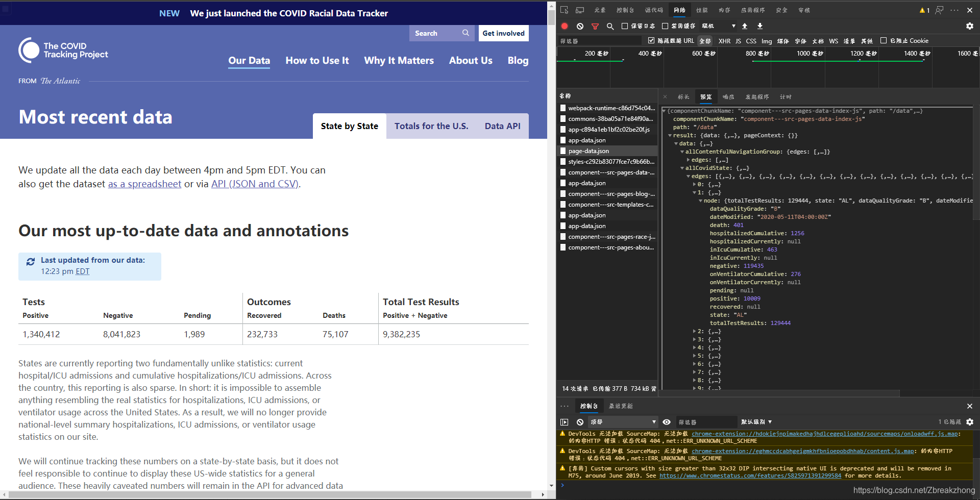Create a live expression with the eye icon
980x500 pixels.
(x=667, y=422)
